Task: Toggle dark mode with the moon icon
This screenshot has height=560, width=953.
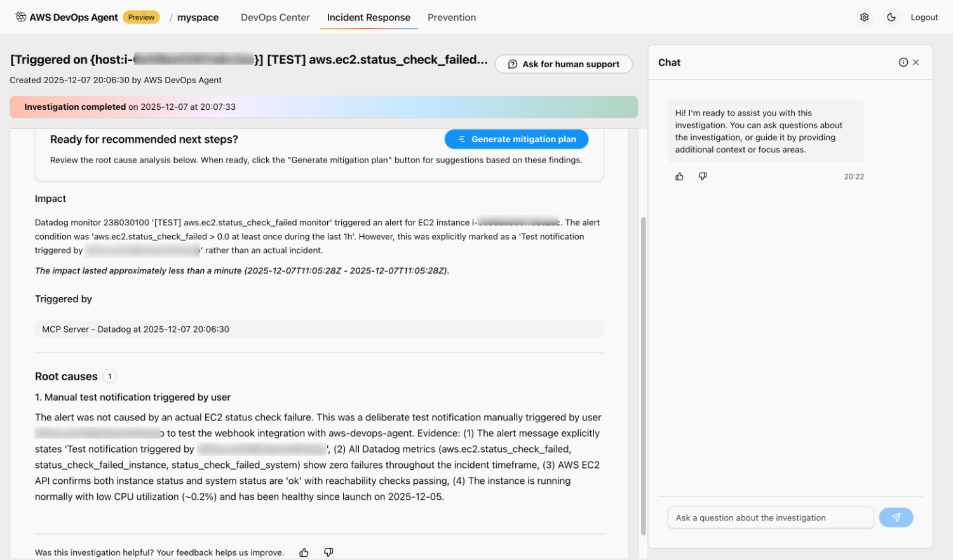Action: click(x=891, y=17)
